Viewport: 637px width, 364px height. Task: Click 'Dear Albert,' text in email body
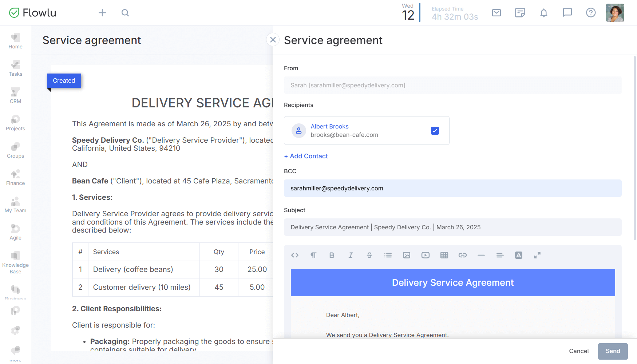pos(343,315)
